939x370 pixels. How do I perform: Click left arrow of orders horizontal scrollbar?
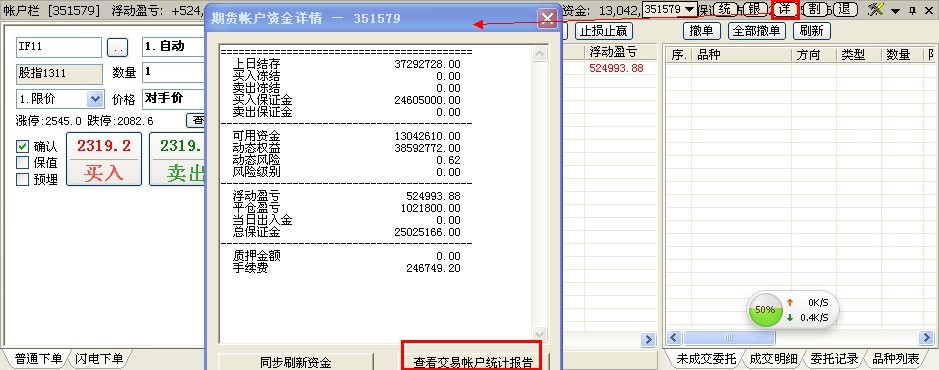tap(674, 338)
